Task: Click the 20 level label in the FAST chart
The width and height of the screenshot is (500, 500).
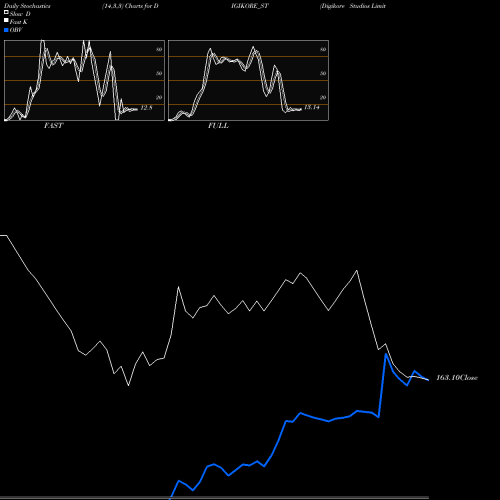Action: [x=159, y=97]
